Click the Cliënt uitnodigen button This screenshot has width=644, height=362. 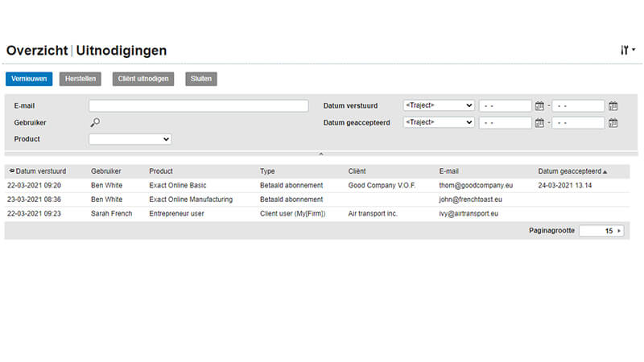tap(143, 79)
